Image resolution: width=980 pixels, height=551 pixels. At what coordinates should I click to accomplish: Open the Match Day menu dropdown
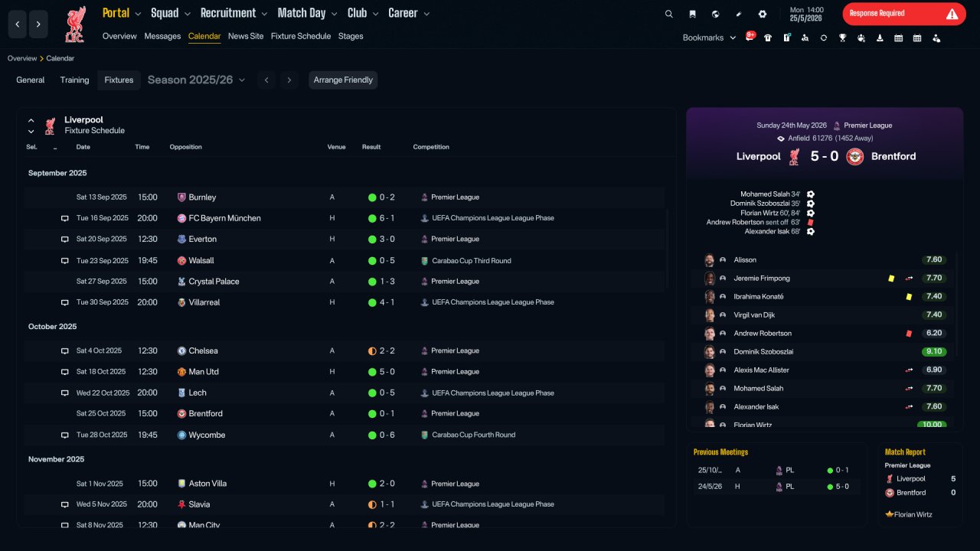(x=334, y=14)
